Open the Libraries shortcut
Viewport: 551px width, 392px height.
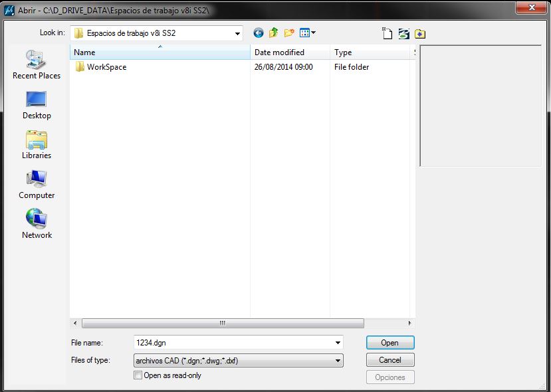pyautogui.click(x=37, y=145)
